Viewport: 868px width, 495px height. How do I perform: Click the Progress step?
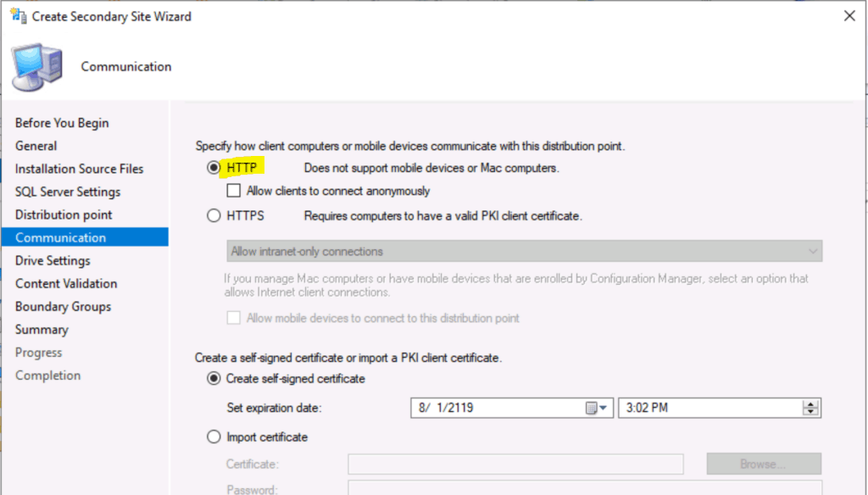[39, 353]
